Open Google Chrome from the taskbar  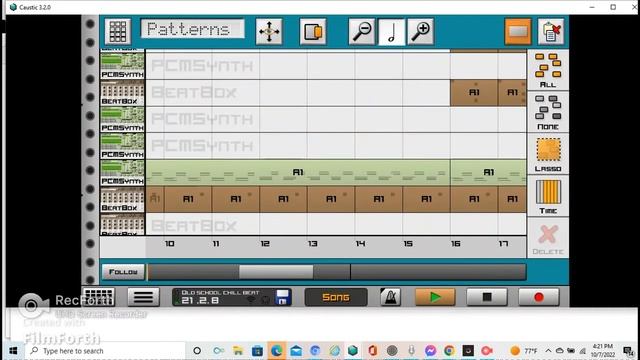449,351
